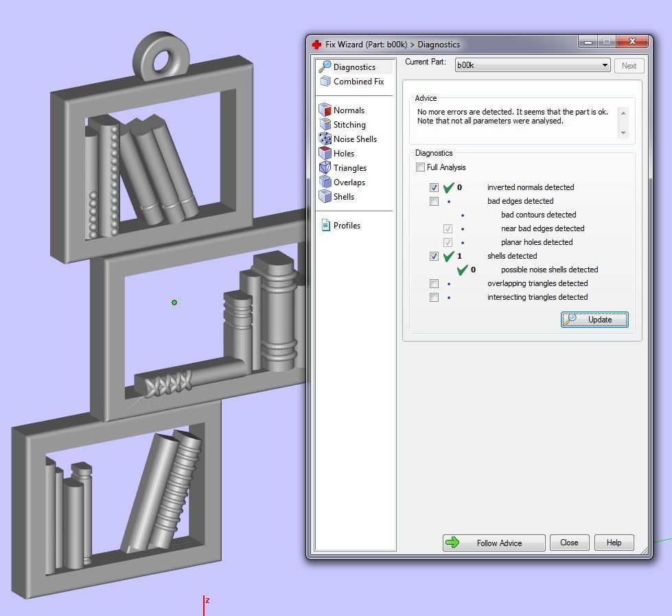This screenshot has width=672, height=616.
Task: Uncheck shells detected checkbox
Action: [x=434, y=256]
